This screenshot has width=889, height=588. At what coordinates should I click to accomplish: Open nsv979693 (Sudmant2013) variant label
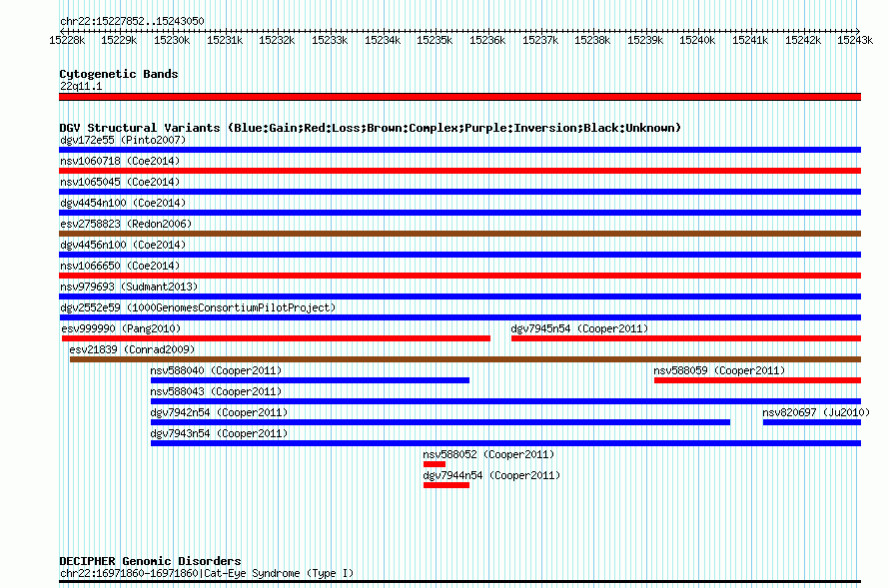click(129, 288)
